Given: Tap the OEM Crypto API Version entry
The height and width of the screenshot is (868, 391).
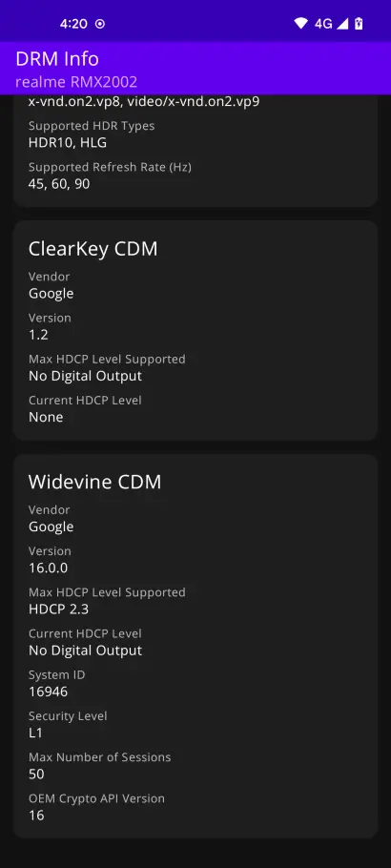Looking at the screenshot, I should (96, 807).
